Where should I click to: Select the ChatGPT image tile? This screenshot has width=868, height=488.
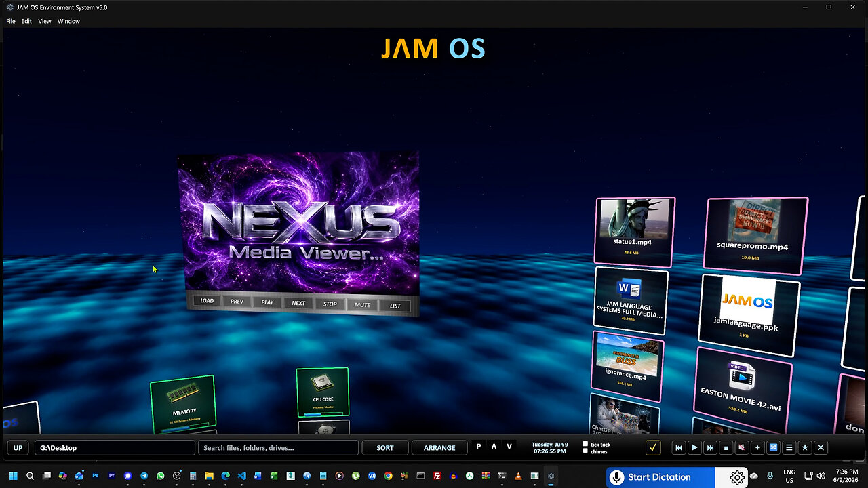coord(624,413)
